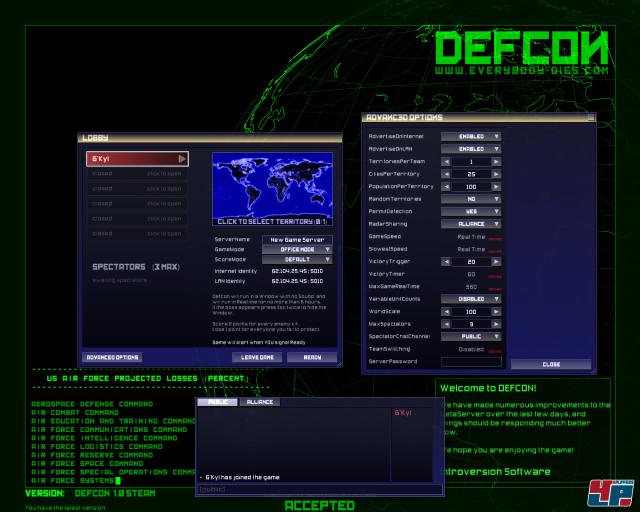Decrease CitiesPerTerritory with left arrow

(x=446, y=174)
